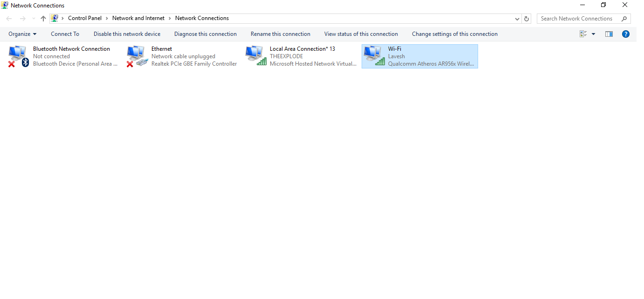The width and height of the screenshot is (644, 299).
Task: Click the Up one level arrow
Action: pos(43,18)
